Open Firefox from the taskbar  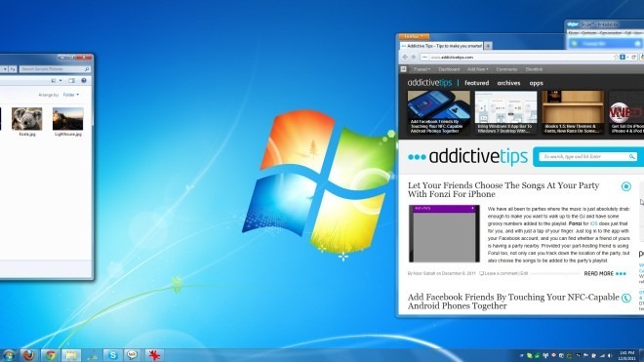coord(28,355)
